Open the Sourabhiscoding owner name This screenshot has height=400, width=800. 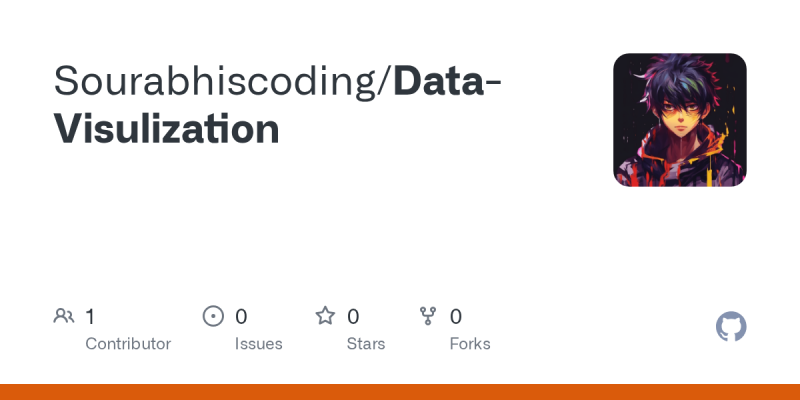(x=215, y=82)
